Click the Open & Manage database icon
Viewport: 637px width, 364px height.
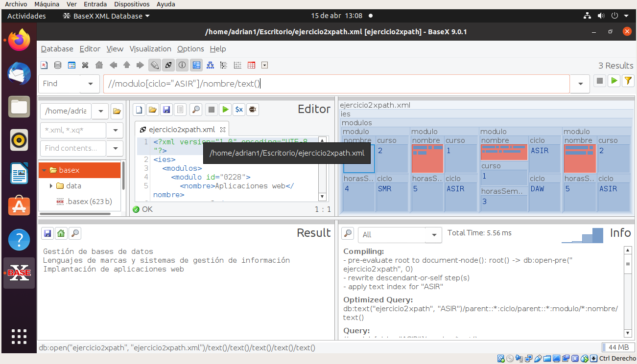58,65
